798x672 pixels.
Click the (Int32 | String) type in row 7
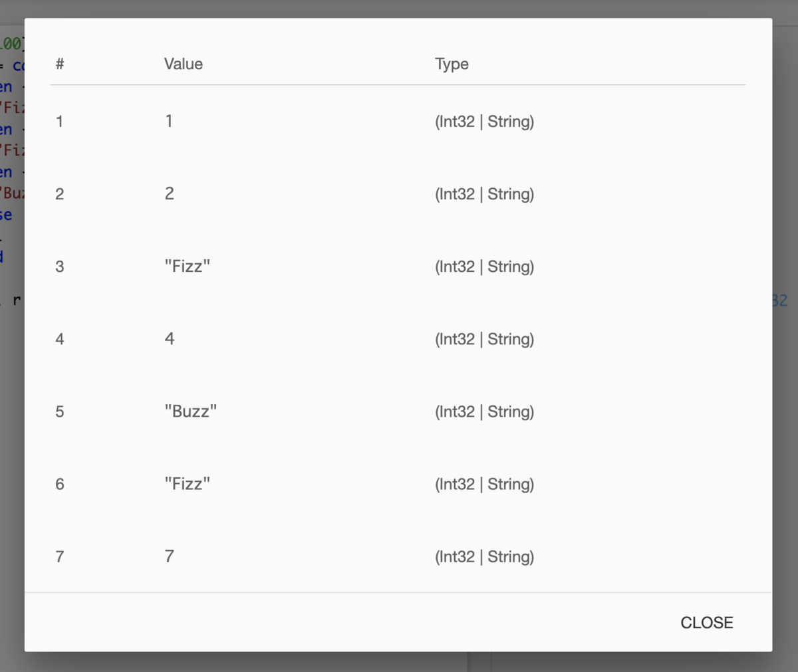[484, 556]
